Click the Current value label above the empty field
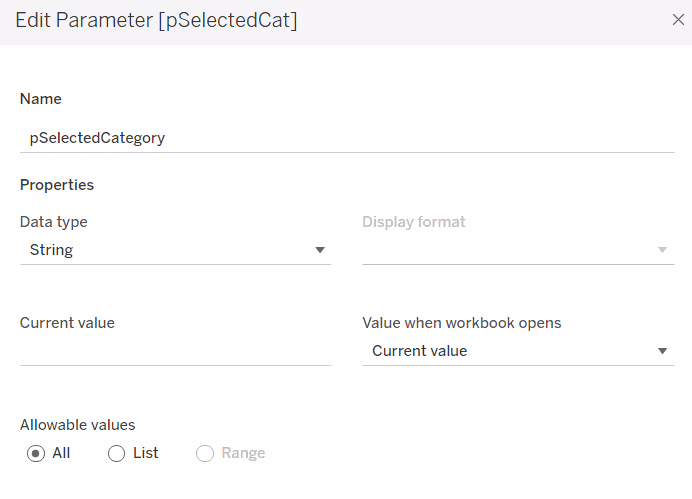692x499 pixels. coord(67,323)
